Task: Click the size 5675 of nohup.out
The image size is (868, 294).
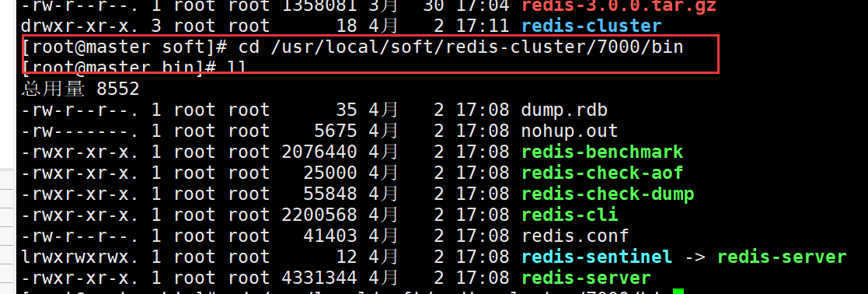Action: (x=336, y=131)
